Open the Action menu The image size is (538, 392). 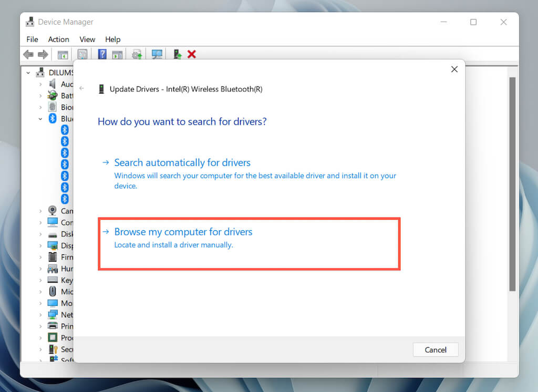tap(59, 39)
